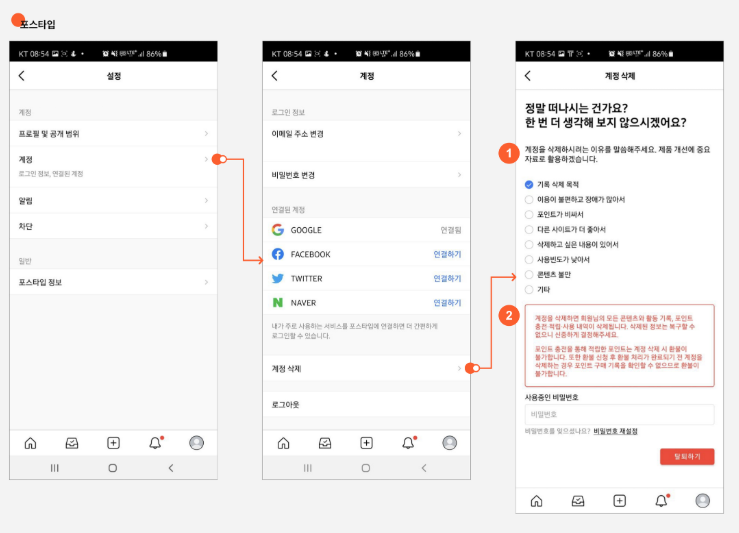Open inbox icon on 설정 screen

pos(72,443)
